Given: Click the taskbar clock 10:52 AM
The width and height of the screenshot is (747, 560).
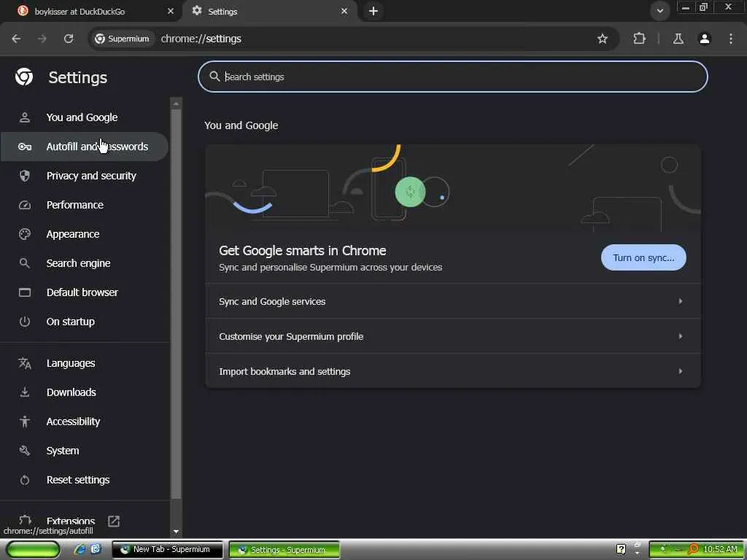Looking at the screenshot, I should click(x=720, y=549).
